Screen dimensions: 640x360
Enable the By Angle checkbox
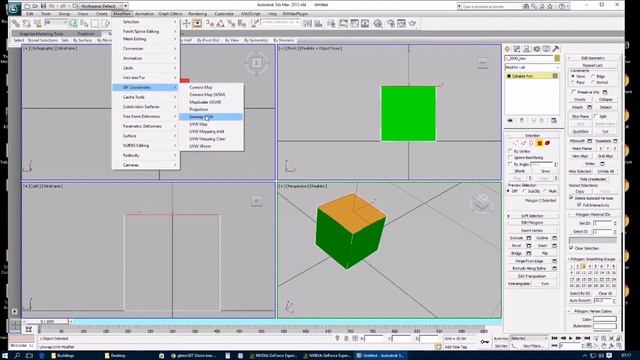[510, 164]
